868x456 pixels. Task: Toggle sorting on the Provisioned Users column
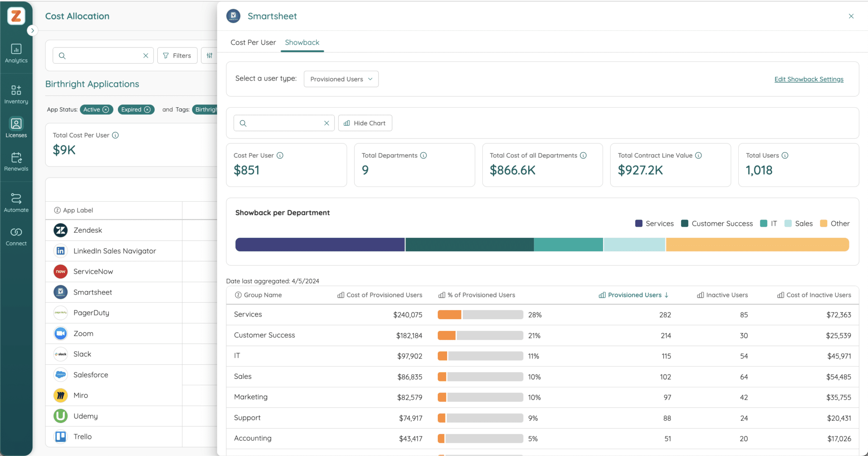coord(635,295)
